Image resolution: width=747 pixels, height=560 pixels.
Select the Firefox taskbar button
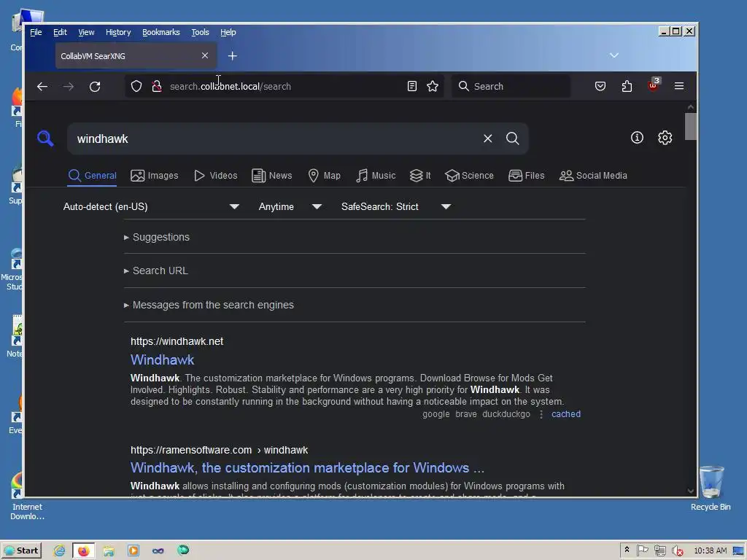[84, 551]
